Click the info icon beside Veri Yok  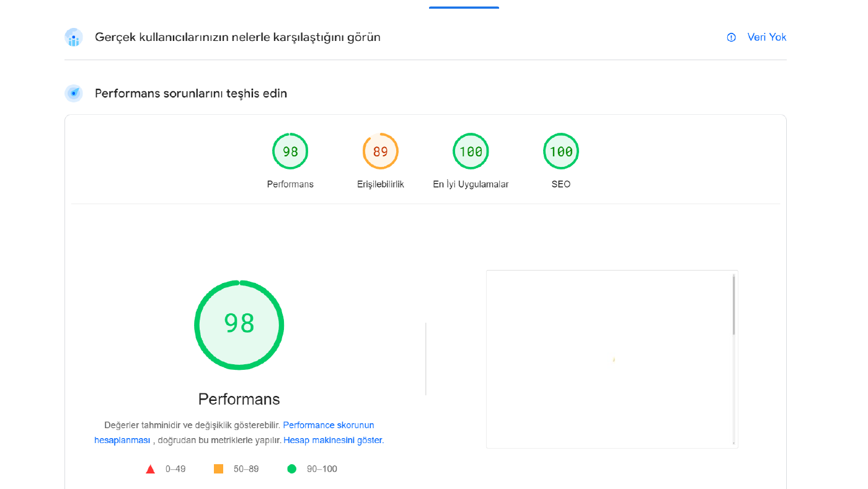(x=731, y=37)
